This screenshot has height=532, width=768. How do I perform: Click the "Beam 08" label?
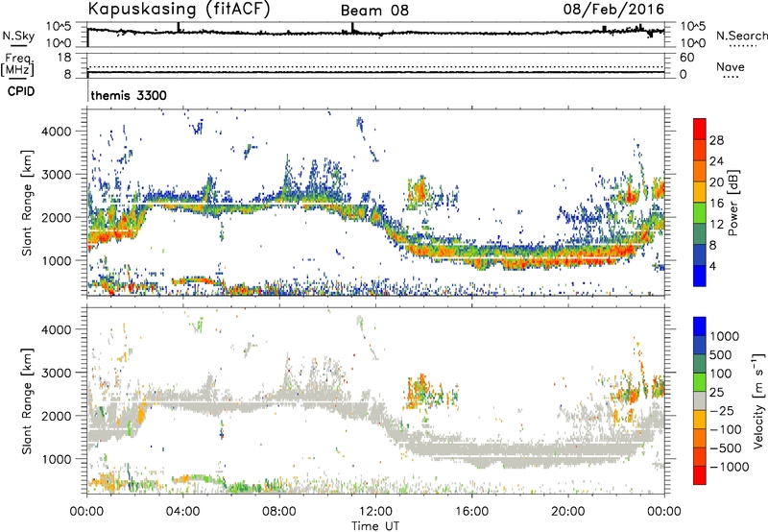(374, 11)
